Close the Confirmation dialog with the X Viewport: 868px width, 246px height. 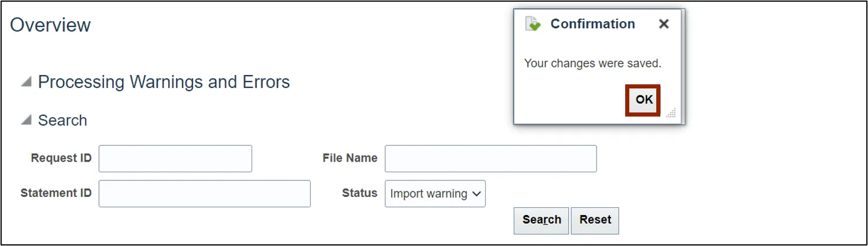point(663,24)
